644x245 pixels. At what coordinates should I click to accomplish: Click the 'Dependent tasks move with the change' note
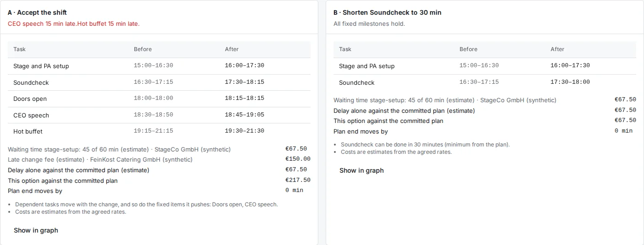(x=146, y=204)
